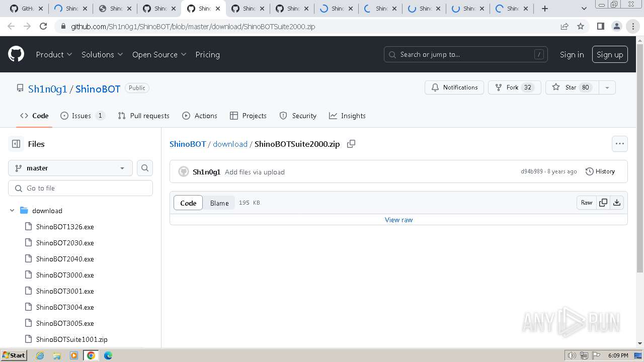Collapse the Files side panel icon

pyautogui.click(x=16, y=144)
